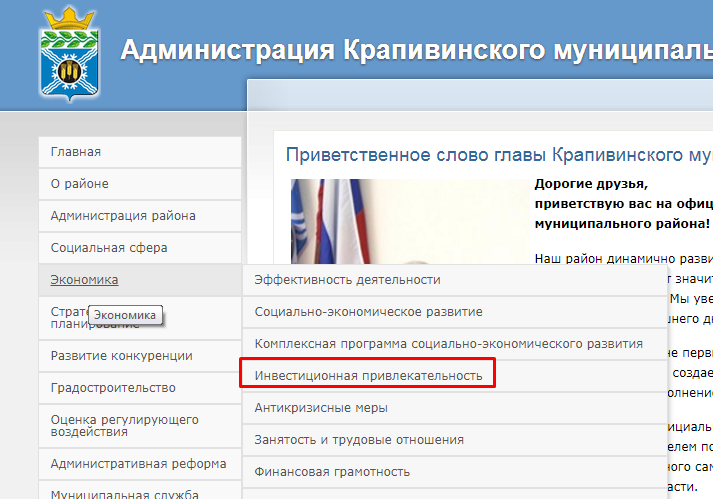
Task: Select Административная реформа sidebar item
Action: click(x=140, y=464)
